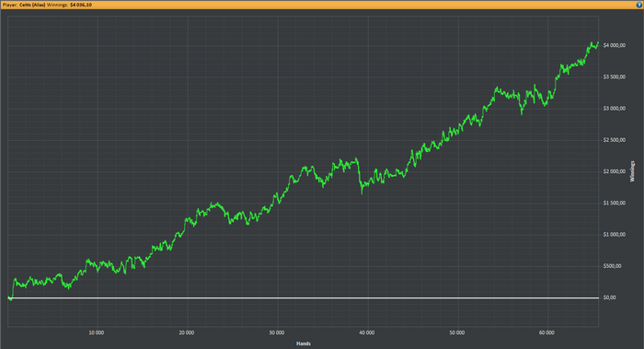This screenshot has height=349, width=644.
Task: Click the white zero baseline on graph
Action: (303, 298)
